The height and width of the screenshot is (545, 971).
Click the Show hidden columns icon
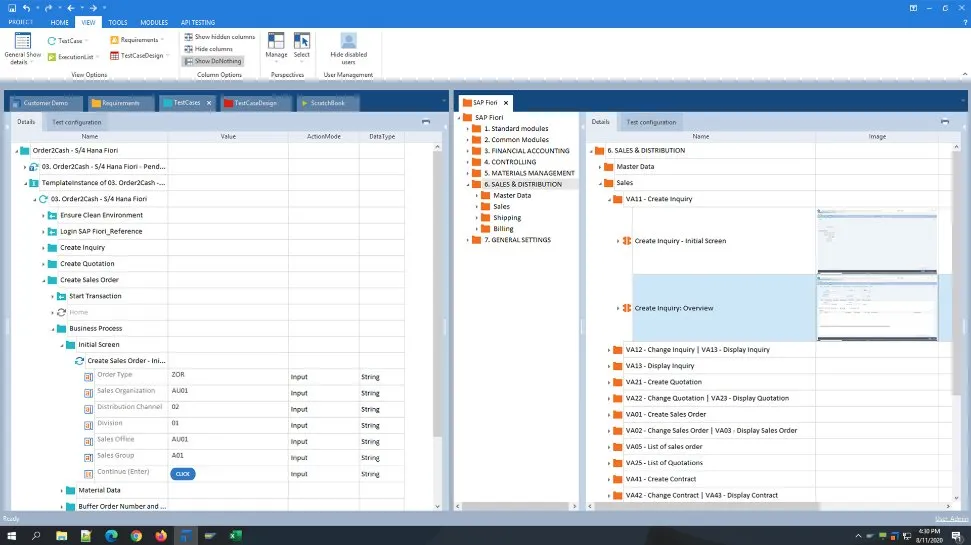click(x=188, y=37)
